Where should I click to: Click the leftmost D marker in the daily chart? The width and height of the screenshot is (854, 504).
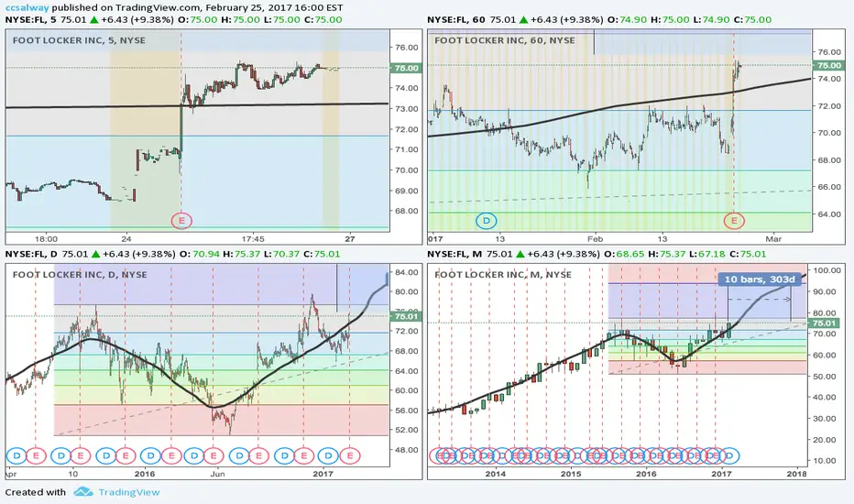tap(16, 455)
